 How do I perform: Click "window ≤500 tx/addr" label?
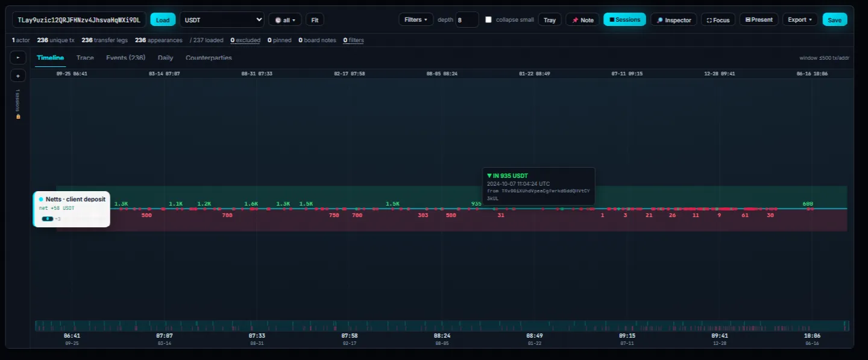tap(823, 58)
